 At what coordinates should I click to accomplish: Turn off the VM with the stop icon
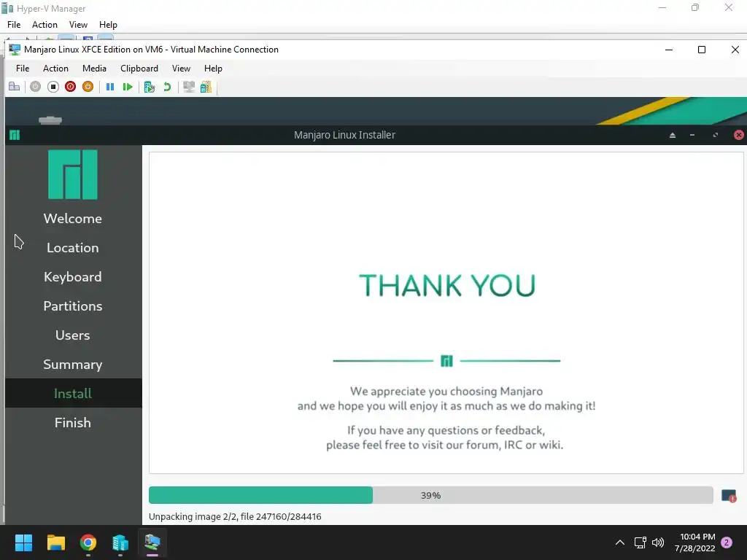[x=53, y=87]
